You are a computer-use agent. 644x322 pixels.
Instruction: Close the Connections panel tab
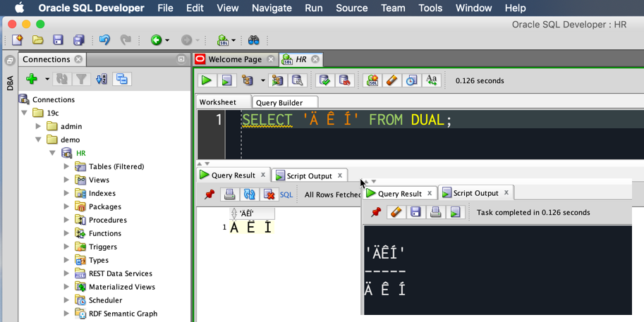tap(78, 59)
